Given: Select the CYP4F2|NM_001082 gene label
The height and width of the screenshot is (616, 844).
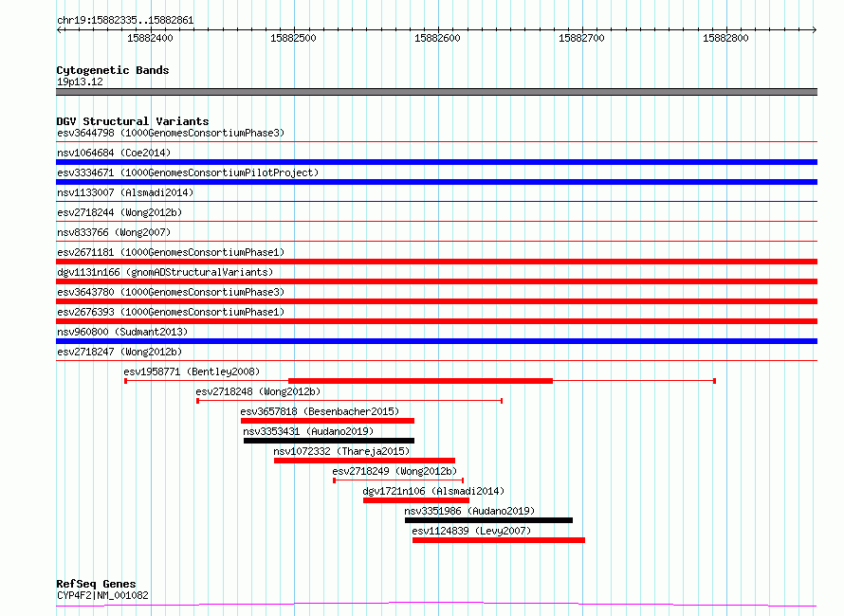Looking at the screenshot, I should (102, 595).
